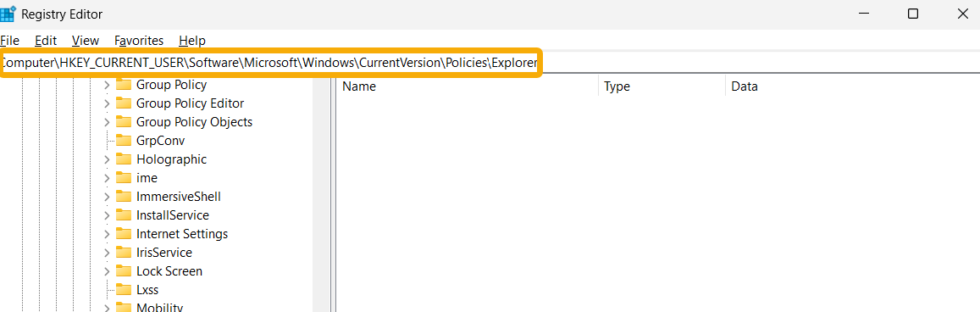Select the ime folder icon
Screen dimensions: 980x312
(x=124, y=178)
